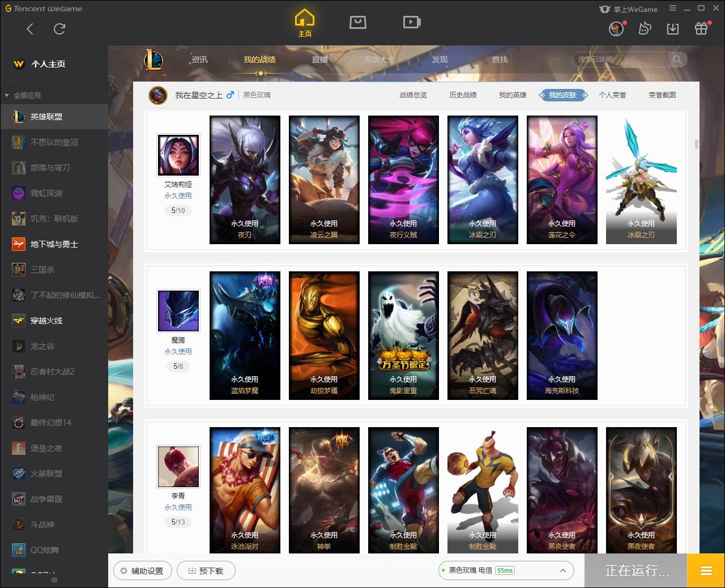Screen dimensions: 725x588
Task: Open 我的英雄 sub-tab
Action: tap(513, 95)
